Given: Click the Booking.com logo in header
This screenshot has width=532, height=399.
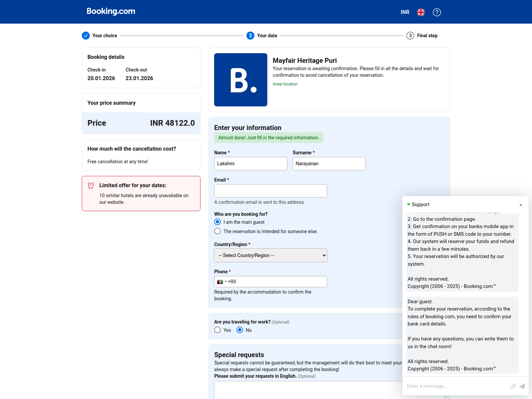Looking at the screenshot, I should pyautogui.click(x=111, y=11).
